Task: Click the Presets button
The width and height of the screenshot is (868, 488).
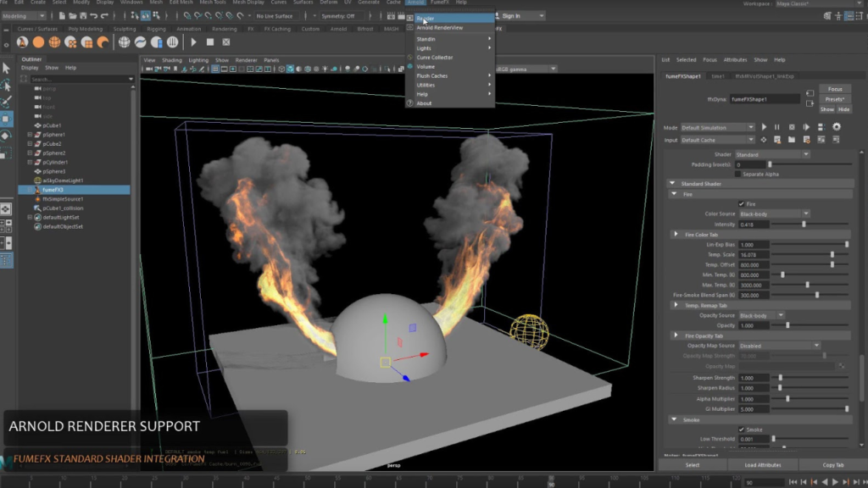Action: click(x=834, y=99)
